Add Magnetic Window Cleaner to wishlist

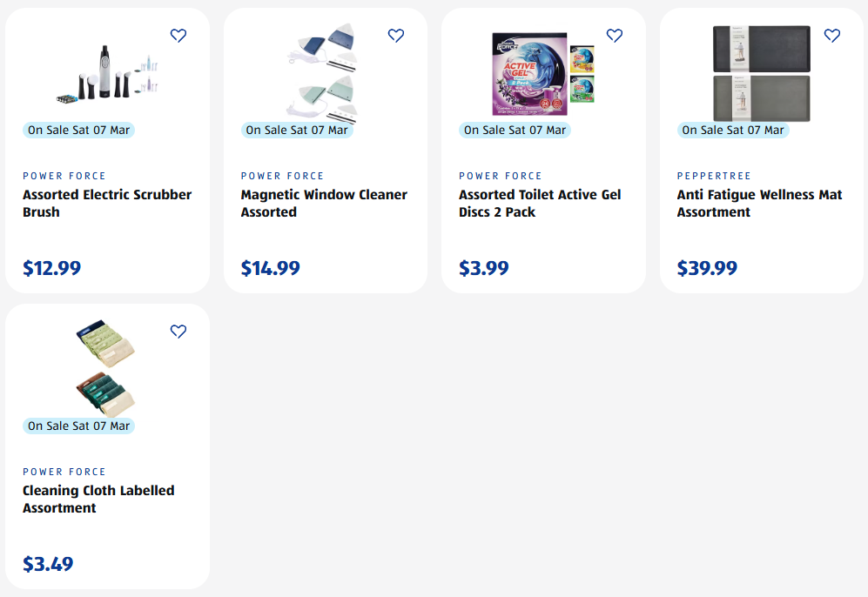[x=396, y=36]
